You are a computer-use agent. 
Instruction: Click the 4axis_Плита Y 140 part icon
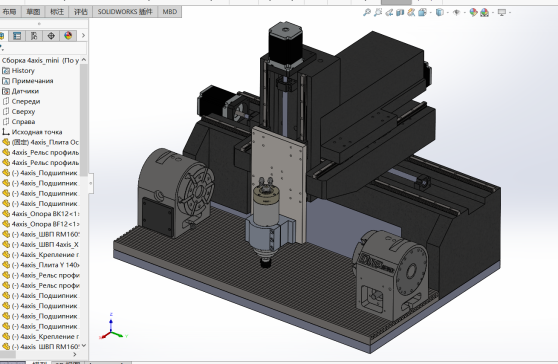tap(6, 265)
